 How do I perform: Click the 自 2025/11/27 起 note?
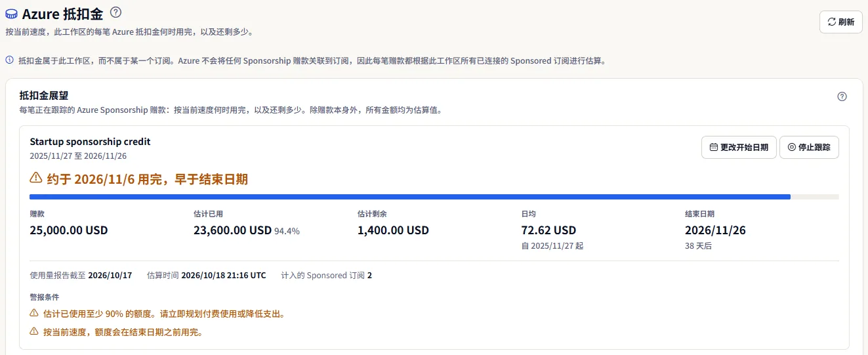pos(552,246)
